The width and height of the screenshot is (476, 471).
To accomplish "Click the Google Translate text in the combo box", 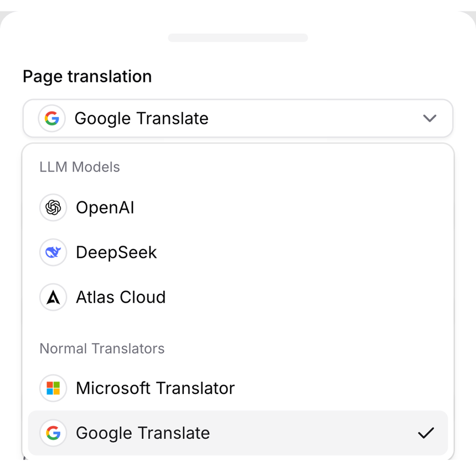I will (142, 118).
